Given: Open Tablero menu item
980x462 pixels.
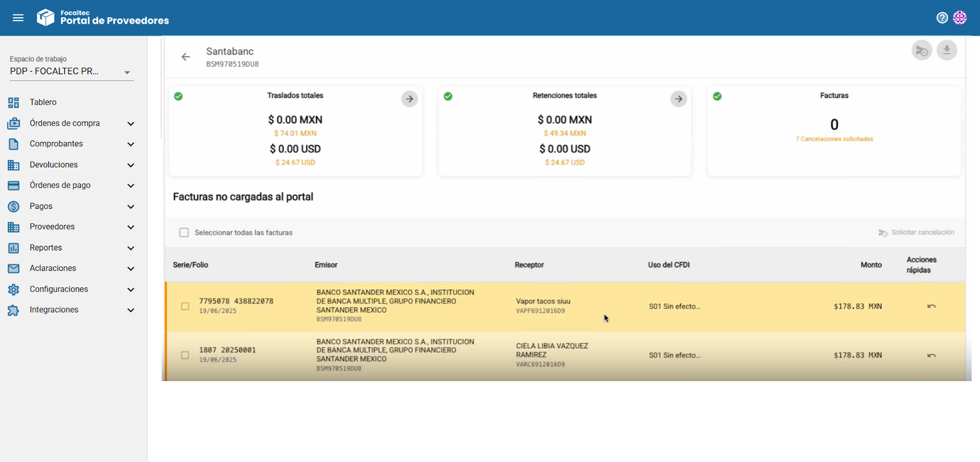Looking at the screenshot, I should coord(43,102).
